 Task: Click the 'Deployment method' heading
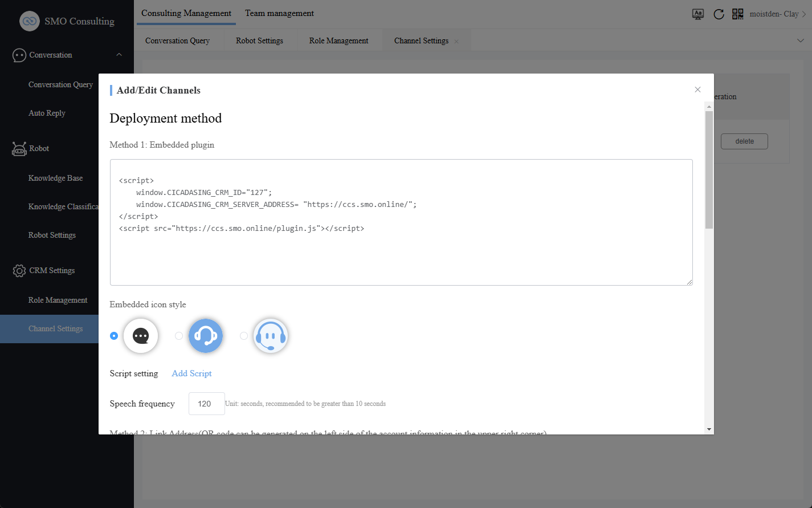[166, 118]
